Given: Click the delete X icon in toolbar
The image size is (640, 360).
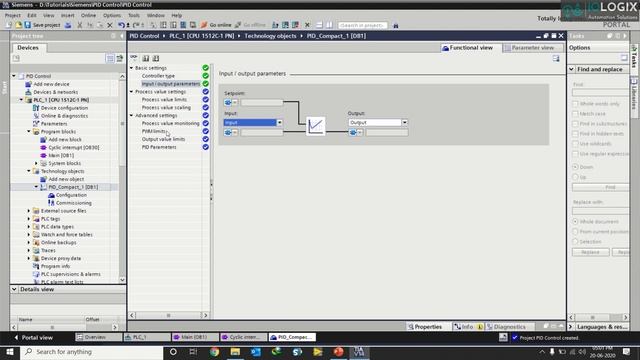Looking at the screenshot, I should (x=110, y=25).
